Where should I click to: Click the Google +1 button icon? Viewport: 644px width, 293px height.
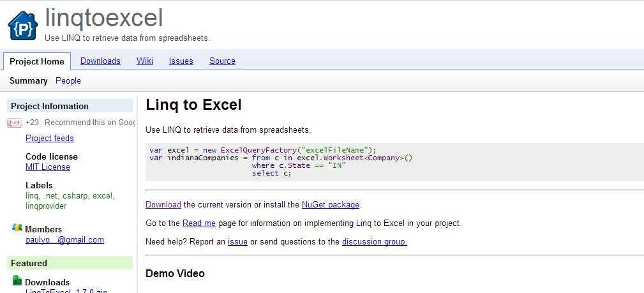coord(15,123)
